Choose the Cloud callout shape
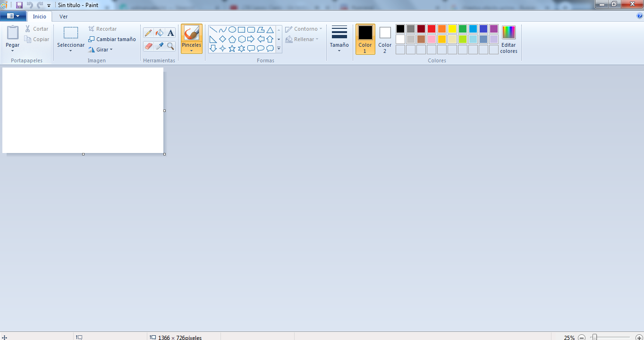The image size is (644, 340). (270, 48)
